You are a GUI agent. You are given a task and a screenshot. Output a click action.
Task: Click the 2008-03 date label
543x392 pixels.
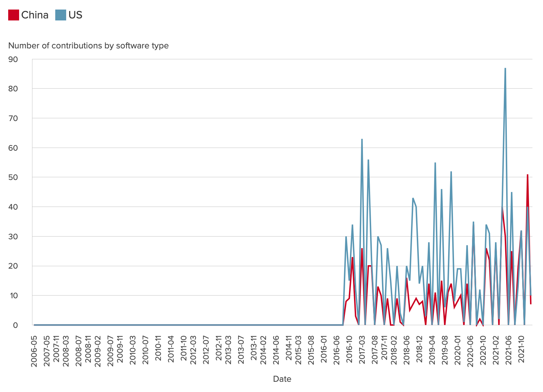click(x=66, y=351)
